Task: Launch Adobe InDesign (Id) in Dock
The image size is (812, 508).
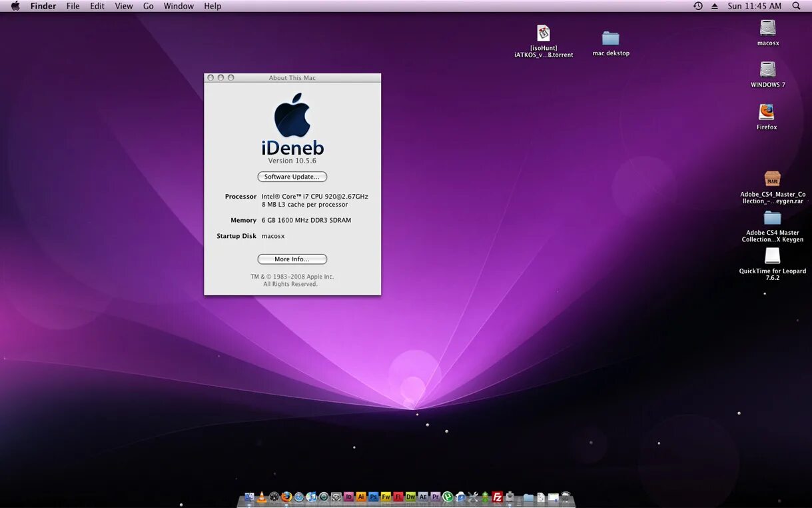Action: tap(348, 497)
